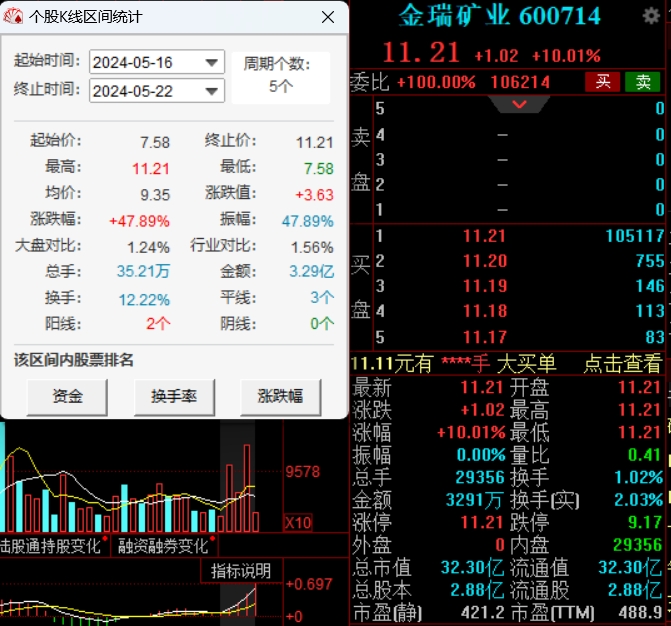Screen dimensions: 671x626
Task: Open the settings gear icon beside stock title
Action: [651, 16]
